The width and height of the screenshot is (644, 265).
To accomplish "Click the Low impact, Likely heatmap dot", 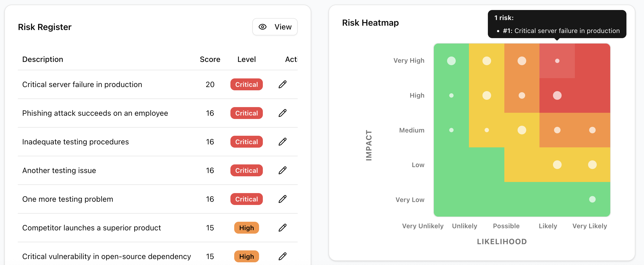I will pos(557,165).
